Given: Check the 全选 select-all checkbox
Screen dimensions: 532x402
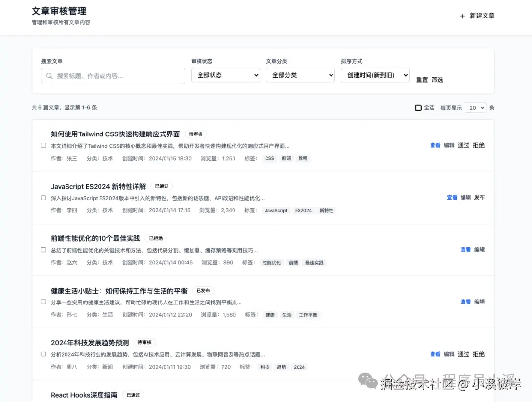Looking at the screenshot, I should tap(418, 107).
